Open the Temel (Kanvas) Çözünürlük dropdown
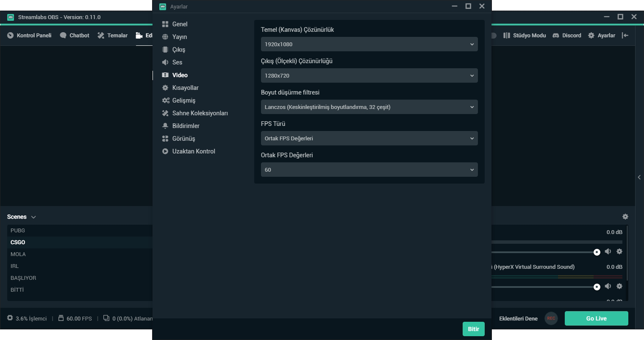Viewport: 644px width, 340px height. [369, 44]
